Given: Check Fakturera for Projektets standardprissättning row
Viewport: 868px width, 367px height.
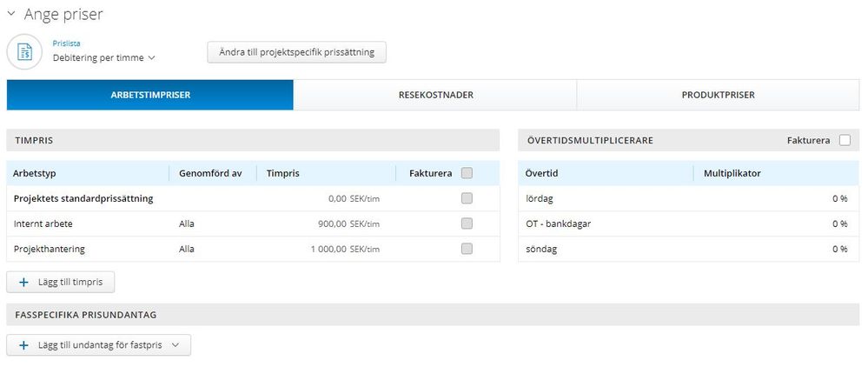Looking at the screenshot, I should (x=467, y=198).
